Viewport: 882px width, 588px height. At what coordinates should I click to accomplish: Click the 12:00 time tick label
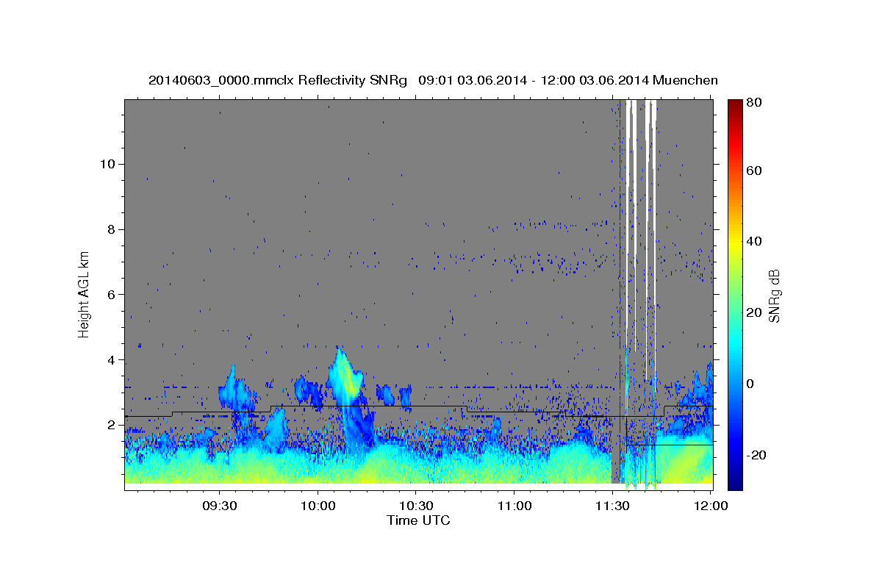pyautogui.click(x=711, y=506)
